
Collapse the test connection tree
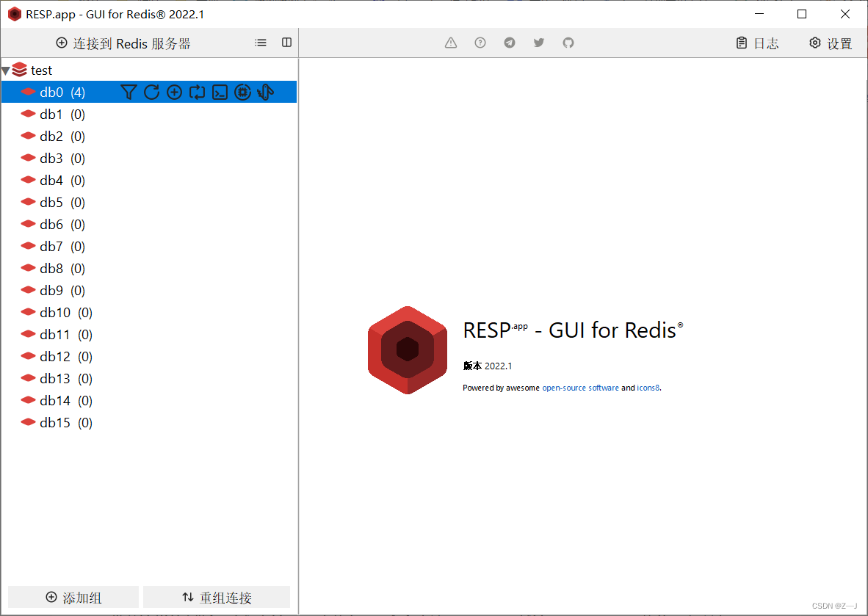(x=7, y=70)
